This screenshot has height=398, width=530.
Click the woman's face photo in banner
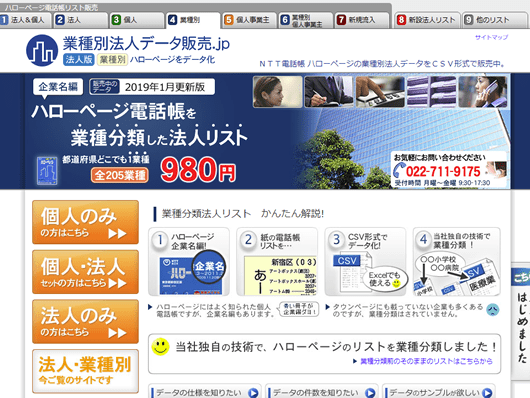[x=278, y=92]
